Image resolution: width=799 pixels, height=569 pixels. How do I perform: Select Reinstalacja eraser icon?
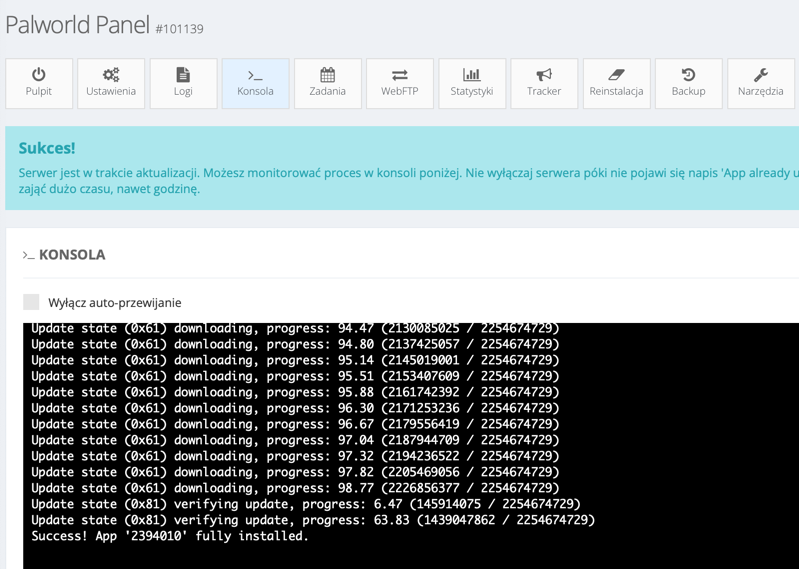[x=616, y=75]
